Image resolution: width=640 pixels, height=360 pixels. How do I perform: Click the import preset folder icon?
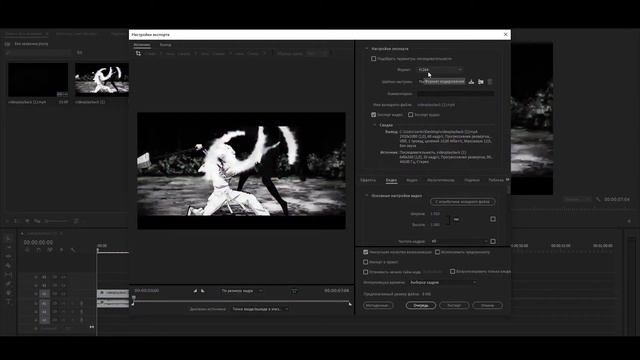pyautogui.click(x=481, y=82)
